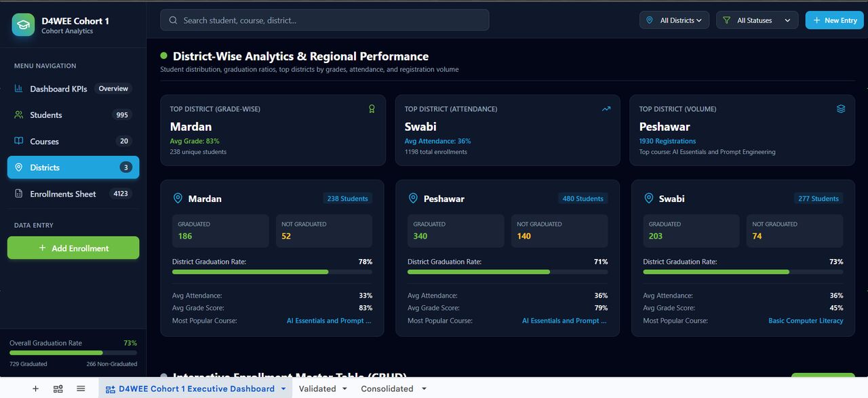Open the Basic Computer Literacy link
The width and height of the screenshot is (868, 398).
806,321
